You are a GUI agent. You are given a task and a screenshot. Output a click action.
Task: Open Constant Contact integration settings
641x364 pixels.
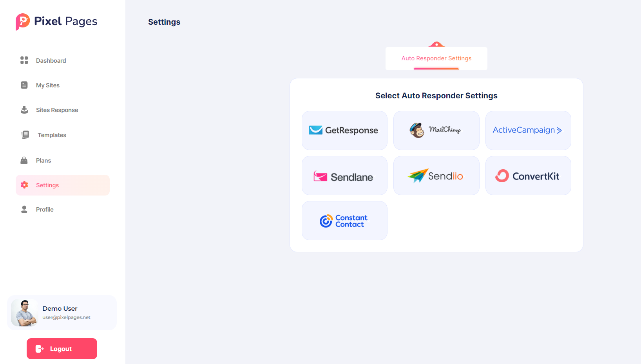coord(344,221)
